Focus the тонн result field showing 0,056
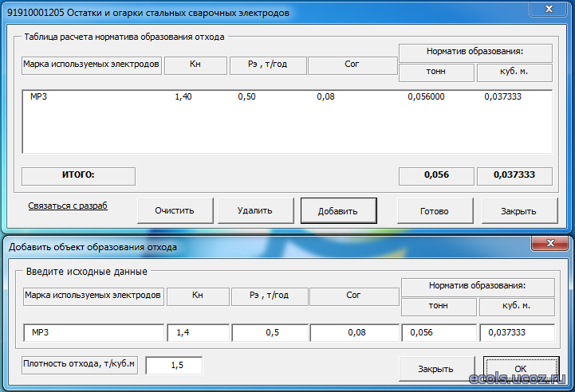Image resolution: width=575 pixels, height=392 pixels. click(439, 333)
